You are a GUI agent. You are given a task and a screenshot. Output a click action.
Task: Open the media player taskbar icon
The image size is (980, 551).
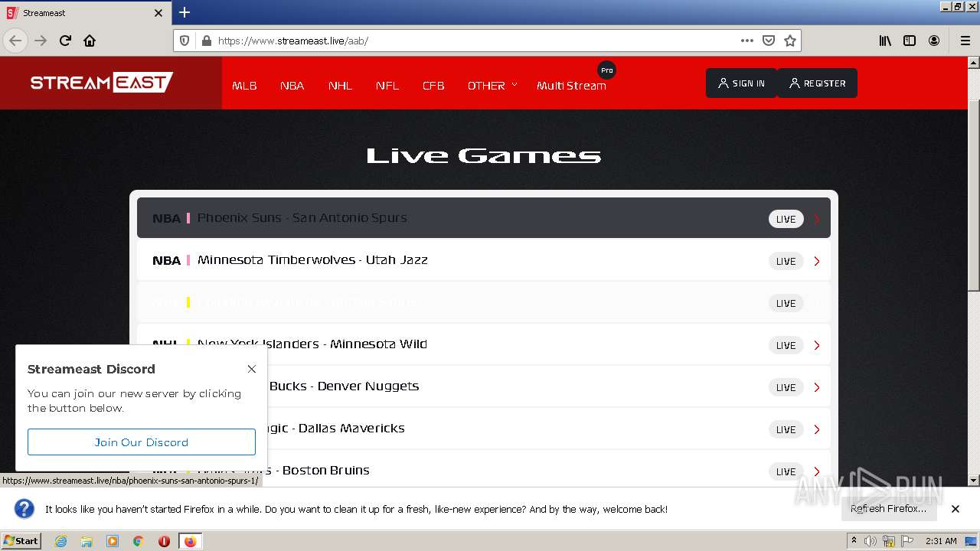pos(113,541)
